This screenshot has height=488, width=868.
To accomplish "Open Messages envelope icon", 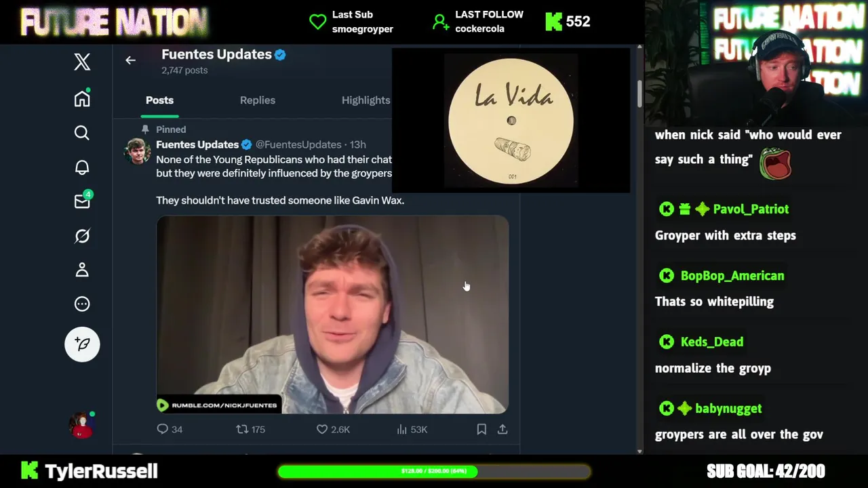I will 82,201.
